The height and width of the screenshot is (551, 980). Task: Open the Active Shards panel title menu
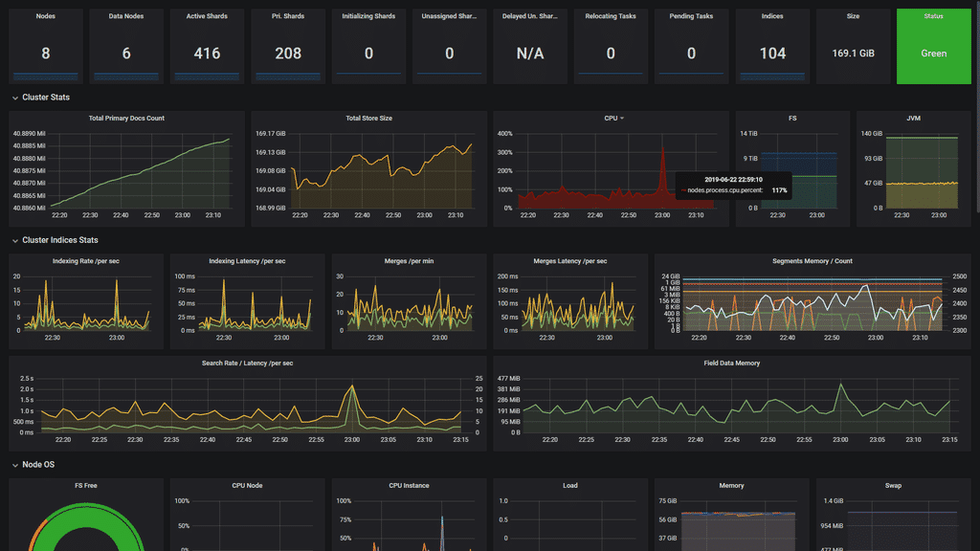tap(207, 16)
